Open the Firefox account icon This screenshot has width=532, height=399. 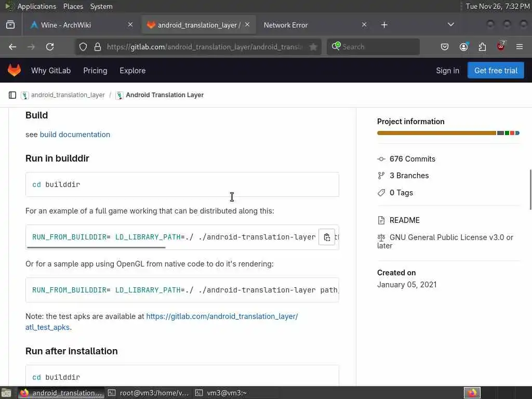coord(463,47)
